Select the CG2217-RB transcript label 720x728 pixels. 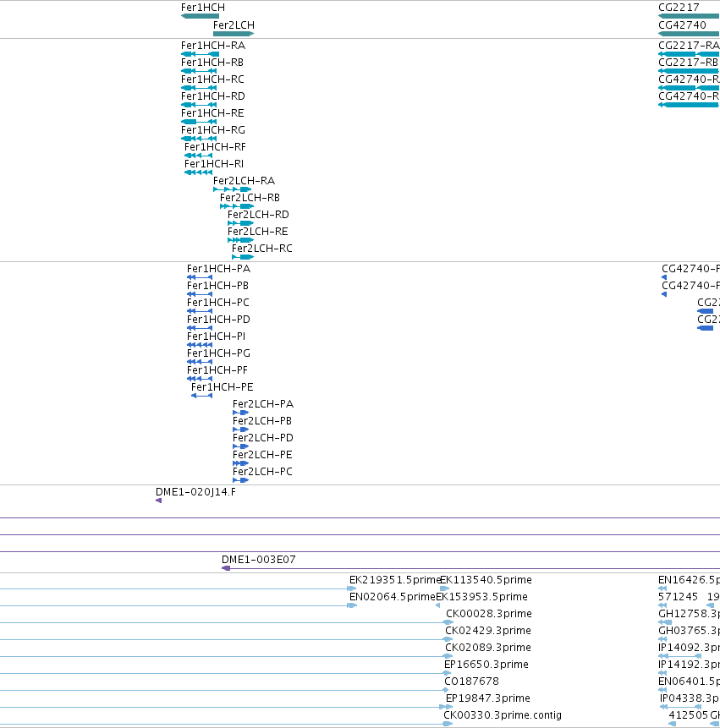pyautogui.click(x=688, y=63)
